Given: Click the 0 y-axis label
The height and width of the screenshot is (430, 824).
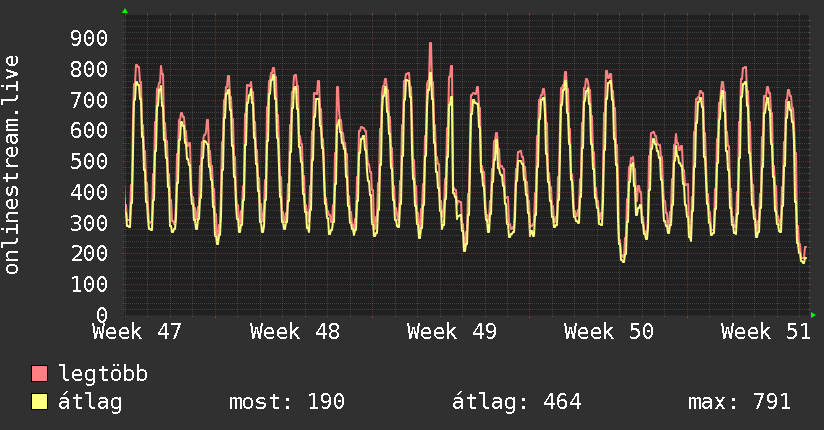Looking at the screenshot, I should (x=102, y=315).
